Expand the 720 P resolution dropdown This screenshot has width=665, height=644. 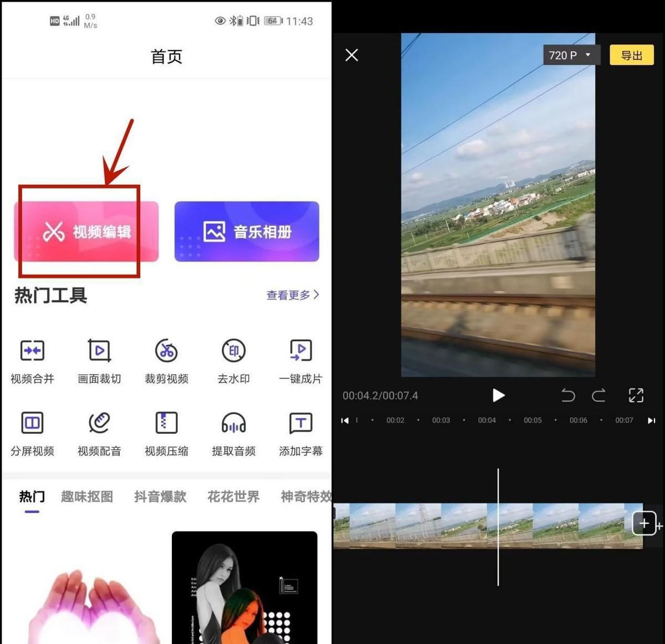click(x=569, y=55)
